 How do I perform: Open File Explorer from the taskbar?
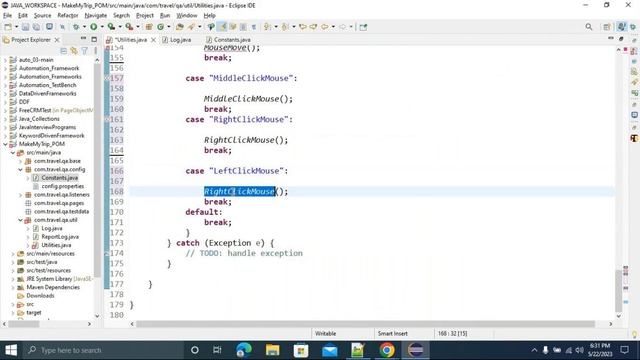[x=272, y=350]
